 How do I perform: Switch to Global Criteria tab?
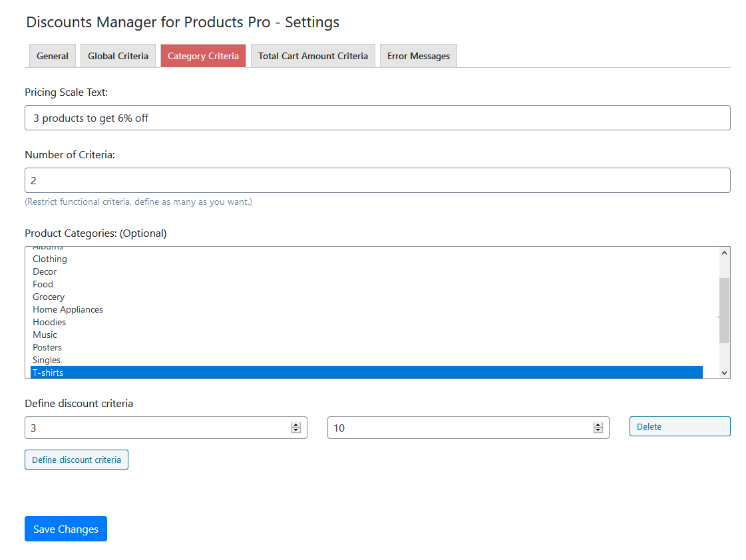pos(118,56)
